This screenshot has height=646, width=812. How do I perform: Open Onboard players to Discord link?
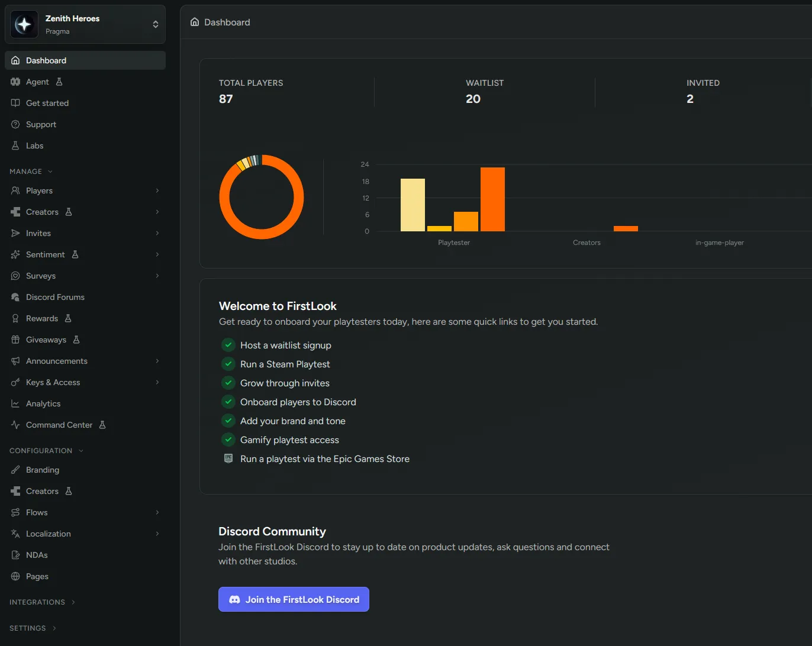point(298,402)
